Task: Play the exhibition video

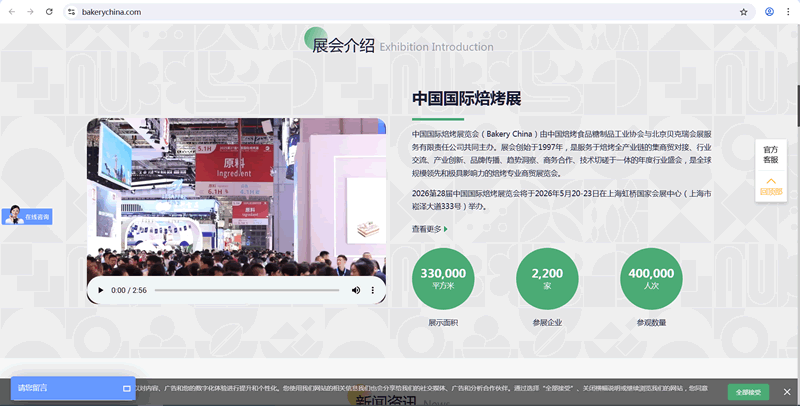Action: click(x=98, y=290)
